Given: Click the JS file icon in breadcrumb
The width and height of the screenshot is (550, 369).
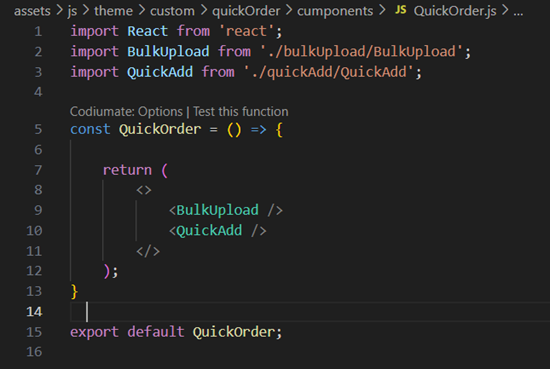Looking at the screenshot, I should tap(401, 10).
